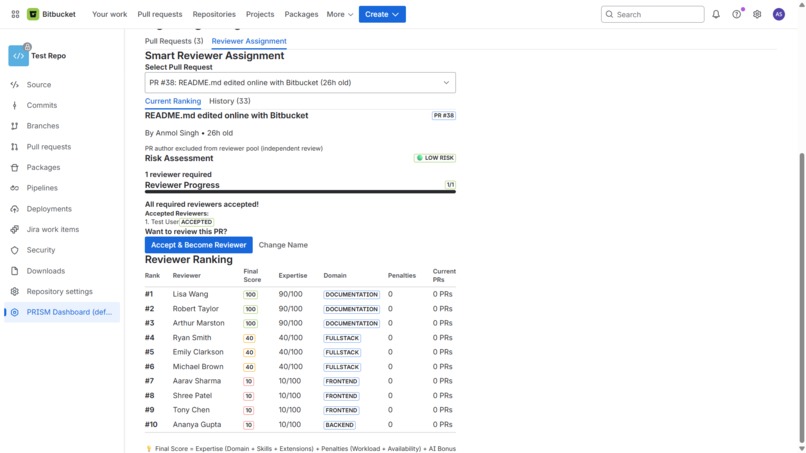Viewport: 806px width, 453px height.
Task: Click BACKEND domain tag for Ananya Gupta
Action: point(340,425)
